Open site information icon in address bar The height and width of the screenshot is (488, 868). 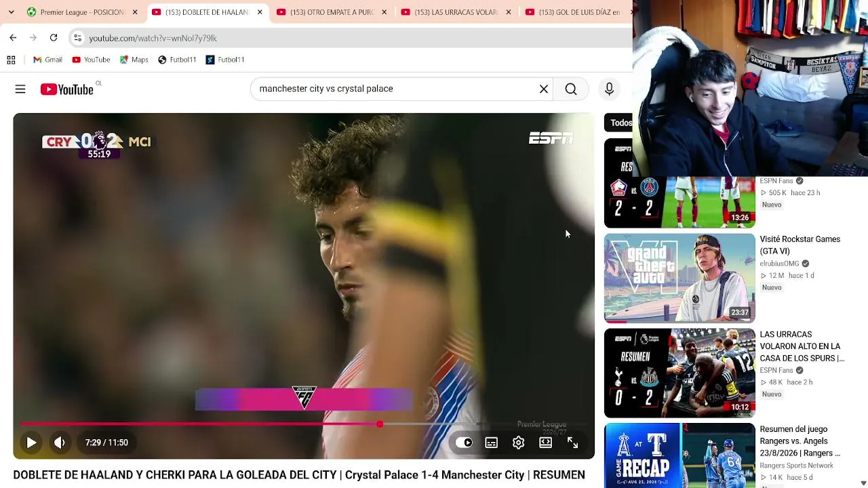(77, 38)
